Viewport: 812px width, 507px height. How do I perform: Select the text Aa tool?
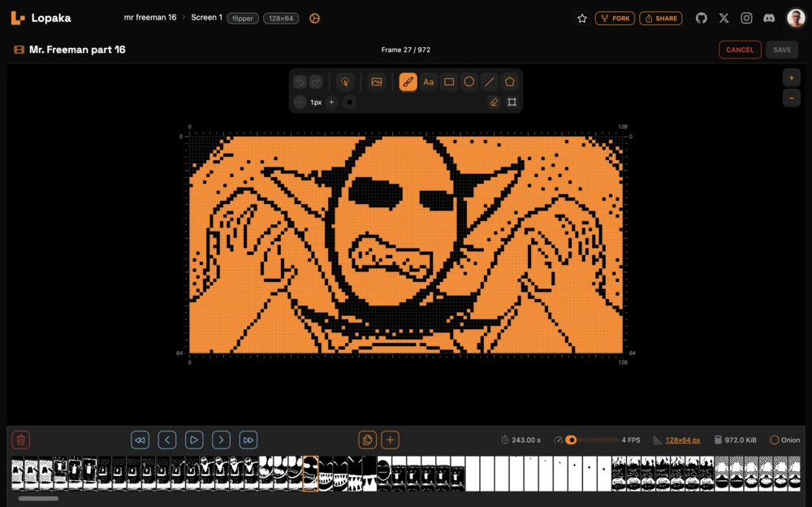[428, 82]
